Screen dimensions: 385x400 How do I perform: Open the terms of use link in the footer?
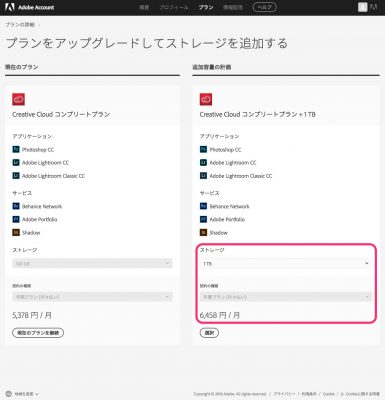tap(309, 394)
